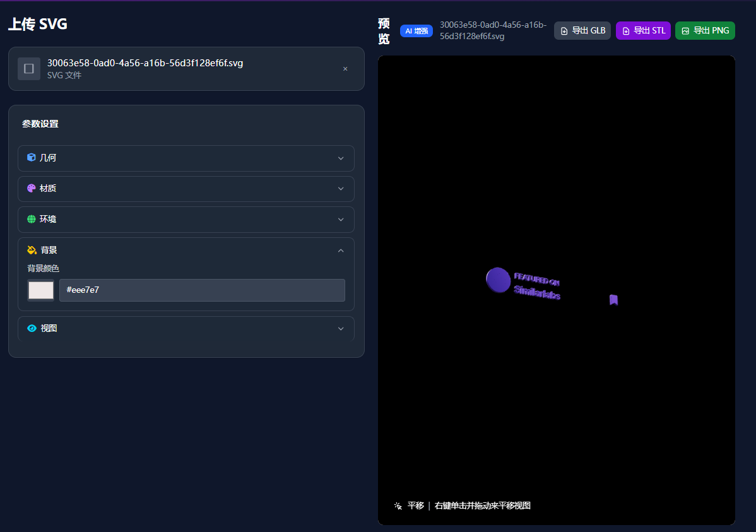
Task: Click the pan cursor icon in preview
Action: (x=398, y=505)
